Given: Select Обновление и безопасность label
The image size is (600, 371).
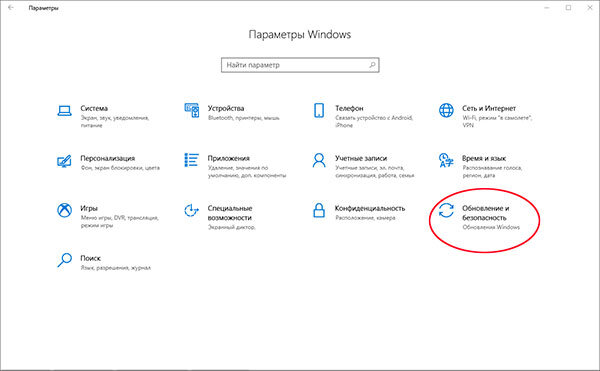Looking at the screenshot, I should (486, 213).
